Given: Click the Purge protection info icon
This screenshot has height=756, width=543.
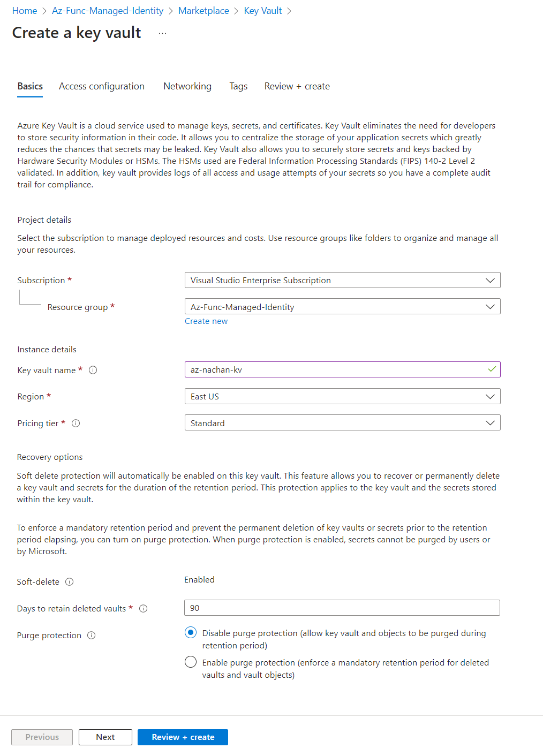Looking at the screenshot, I should coord(92,636).
